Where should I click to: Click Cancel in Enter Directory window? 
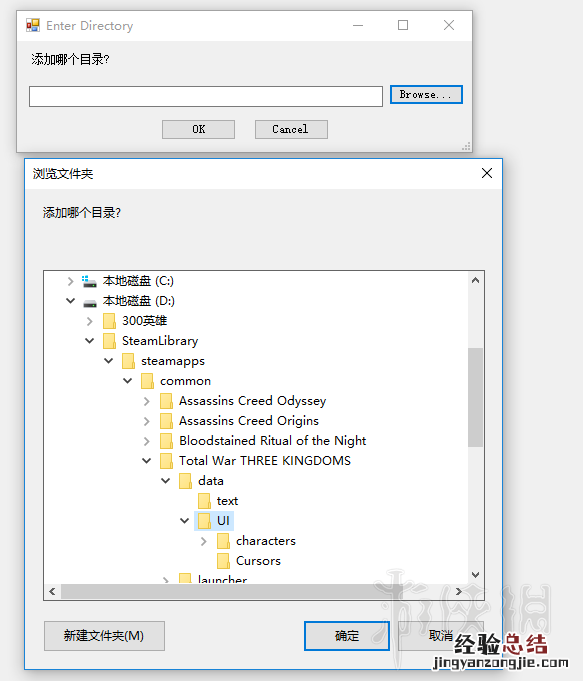(x=291, y=129)
